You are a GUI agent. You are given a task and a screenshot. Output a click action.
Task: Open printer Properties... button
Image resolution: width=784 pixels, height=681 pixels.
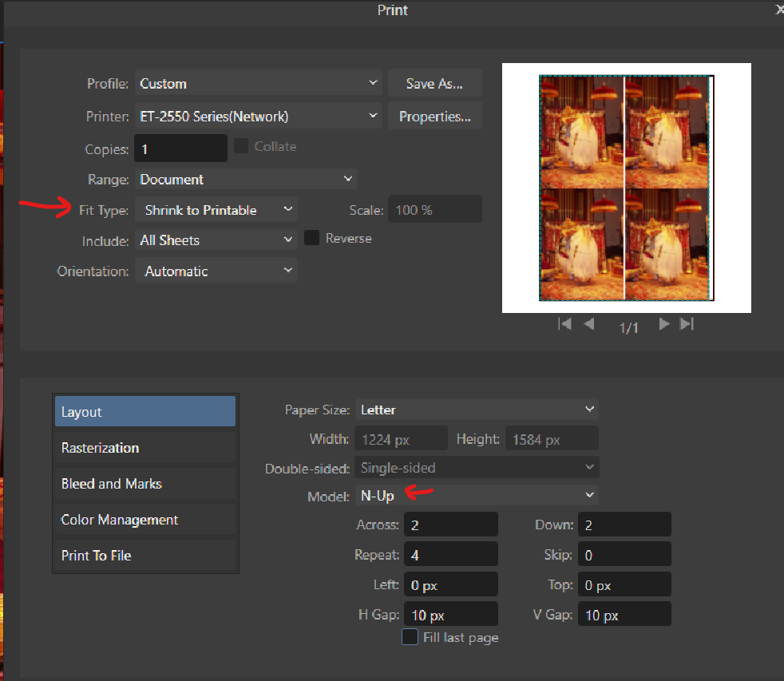click(x=434, y=117)
